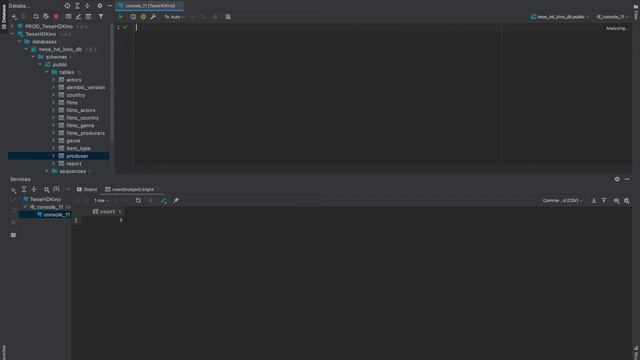The image size is (640, 360).
Task: Pin the result tab
Action: point(176,201)
